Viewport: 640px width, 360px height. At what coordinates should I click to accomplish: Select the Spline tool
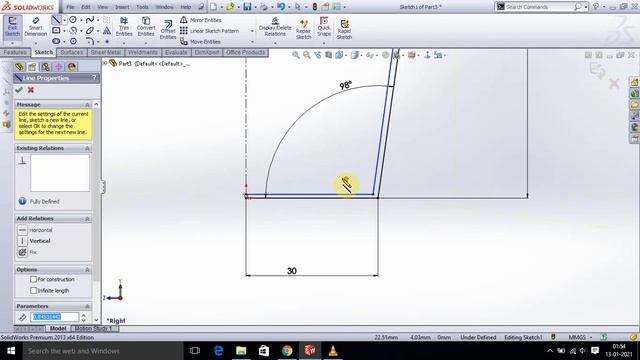click(90, 20)
